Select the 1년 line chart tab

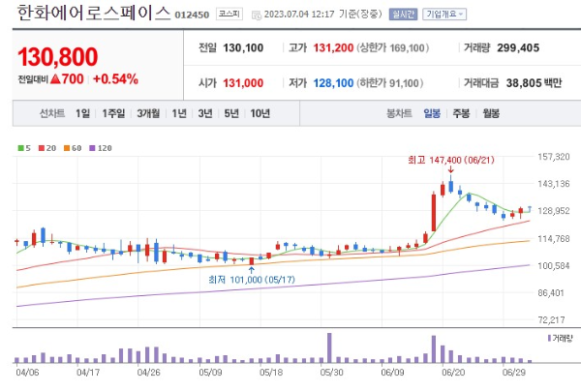pyautogui.click(x=179, y=113)
